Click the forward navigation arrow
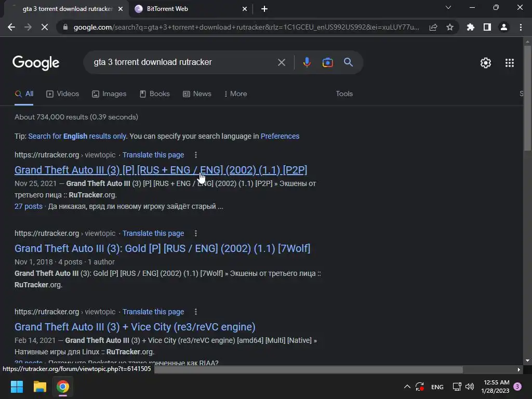The height and width of the screenshot is (399, 532). click(28, 27)
